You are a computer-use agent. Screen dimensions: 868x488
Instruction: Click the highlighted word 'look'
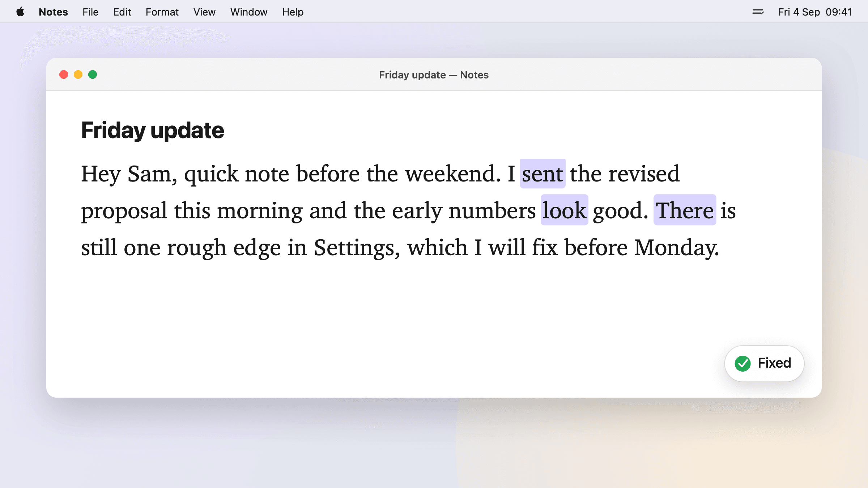tap(564, 210)
